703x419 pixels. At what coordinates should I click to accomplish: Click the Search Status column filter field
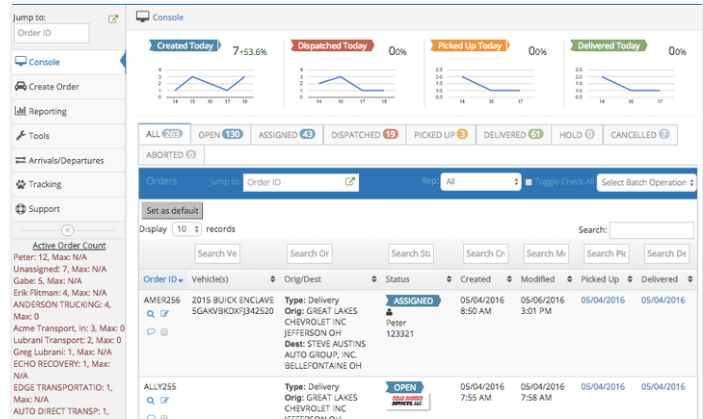(411, 254)
